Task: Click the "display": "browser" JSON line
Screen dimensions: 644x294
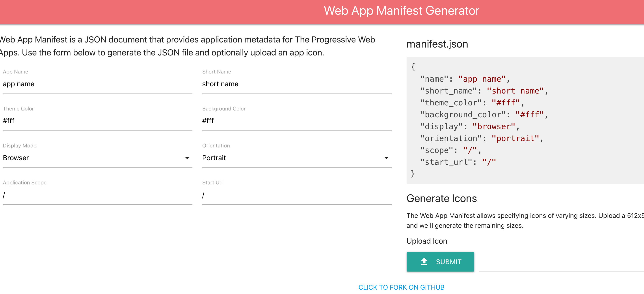Action: [469, 127]
